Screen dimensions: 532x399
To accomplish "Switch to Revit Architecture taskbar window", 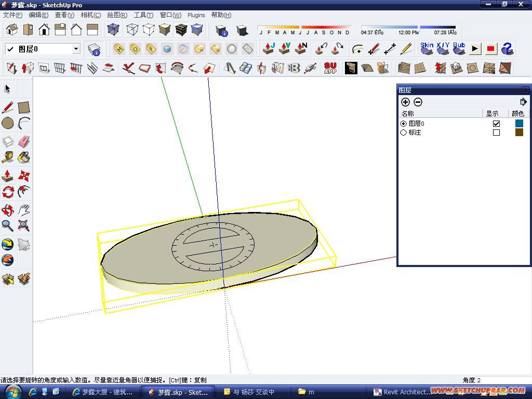I will (x=402, y=392).
